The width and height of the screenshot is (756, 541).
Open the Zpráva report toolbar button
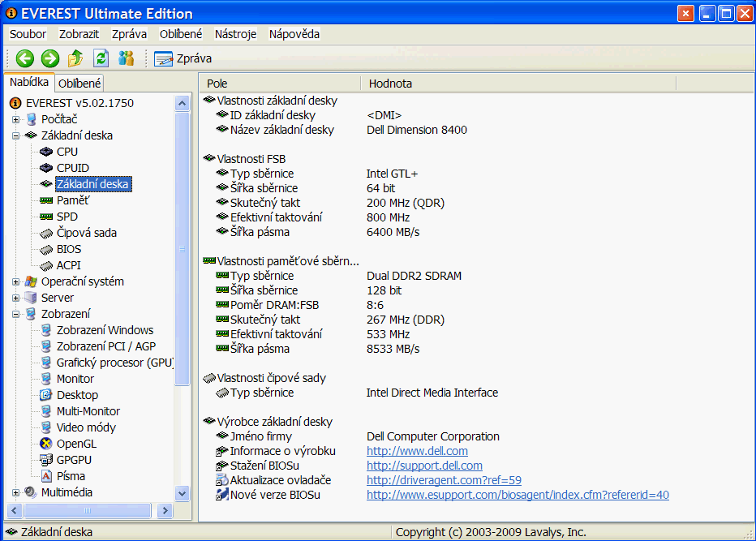tap(183, 58)
